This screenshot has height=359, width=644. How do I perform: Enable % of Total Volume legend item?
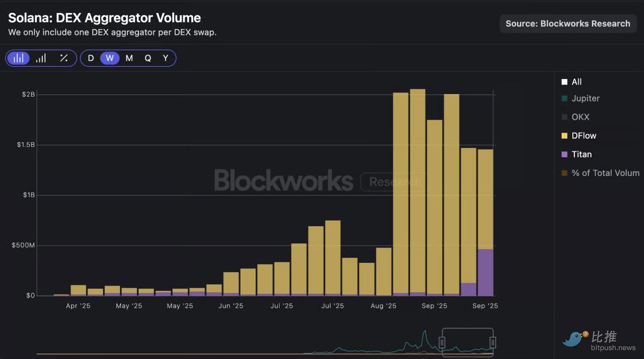tap(600, 173)
